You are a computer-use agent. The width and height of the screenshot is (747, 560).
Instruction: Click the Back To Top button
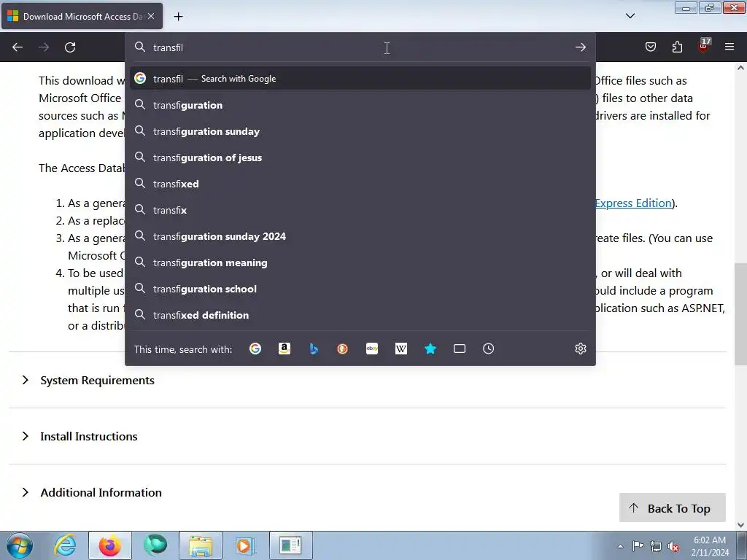coord(672,507)
